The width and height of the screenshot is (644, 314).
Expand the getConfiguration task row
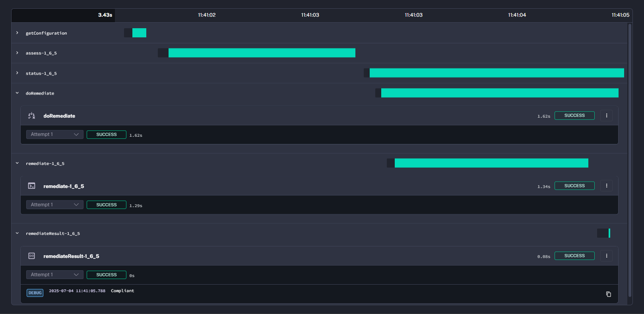click(17, 33)
